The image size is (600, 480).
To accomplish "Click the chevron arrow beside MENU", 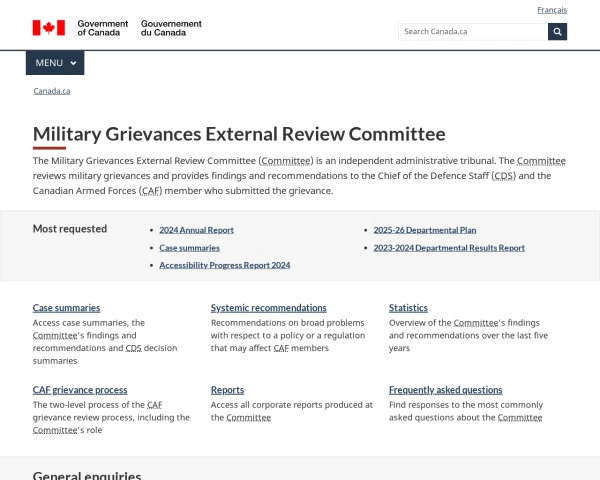I will tap(73, 64).
